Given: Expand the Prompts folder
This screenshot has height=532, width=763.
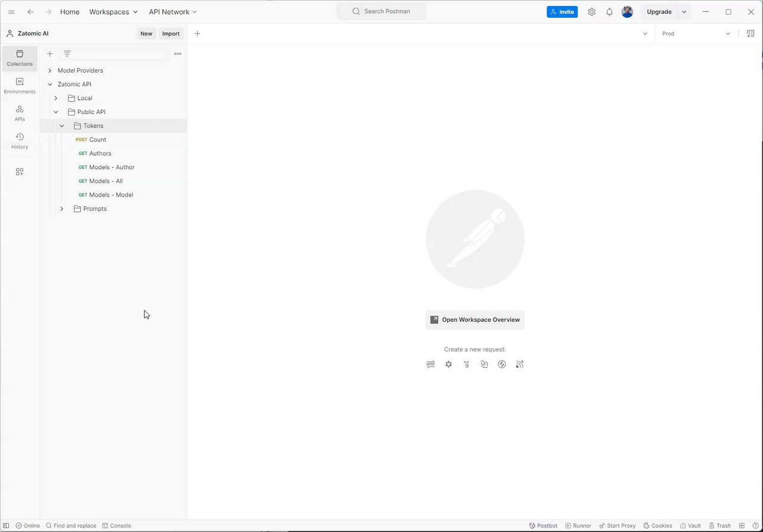Looking at the screenshot, I should [x=62, y=209].
